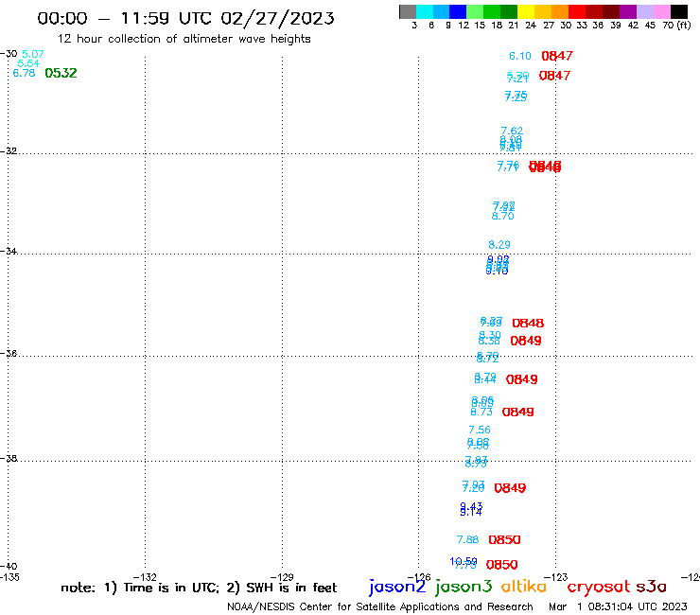Select the black swatch at legend end
The height and width of the screenshot is (615, 700).
point(679,11)
